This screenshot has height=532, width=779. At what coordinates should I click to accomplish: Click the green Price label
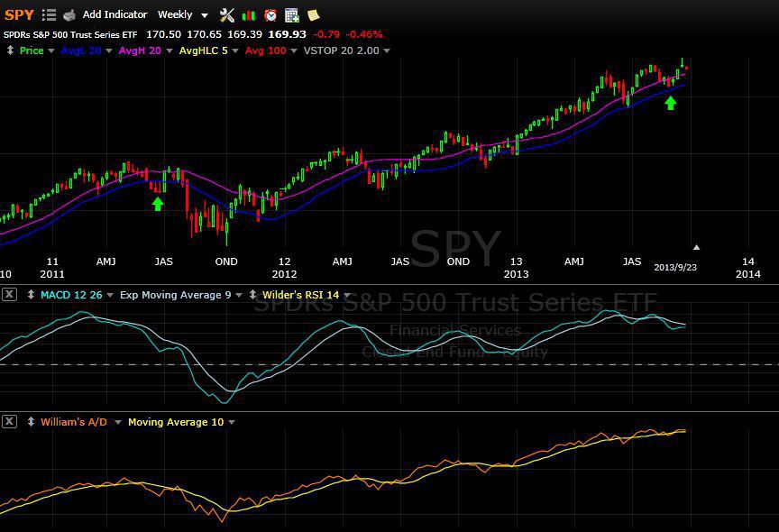tap(32, 50)
